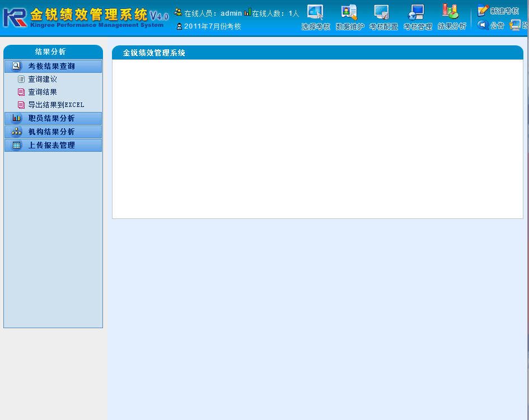Click the 新建考核 pencil icon

click(x=483, y=10)
